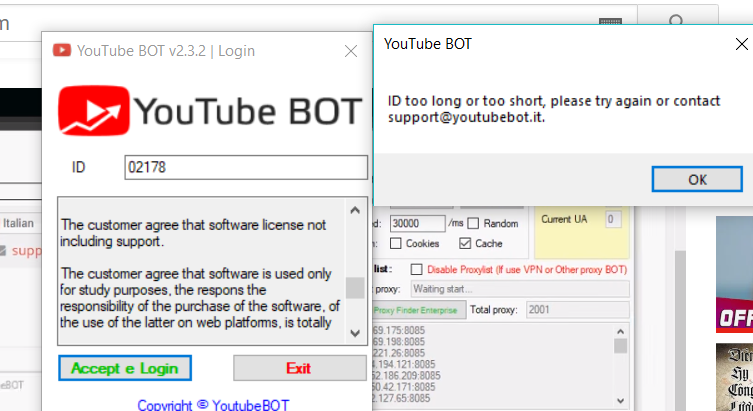Select proxy entry 194.121:8085
This screenshot has width=753, height=411.
[403, 364]
